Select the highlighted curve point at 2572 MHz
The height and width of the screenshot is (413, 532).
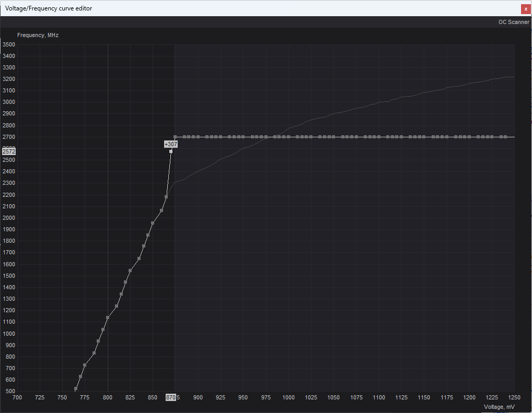point(171,151)
